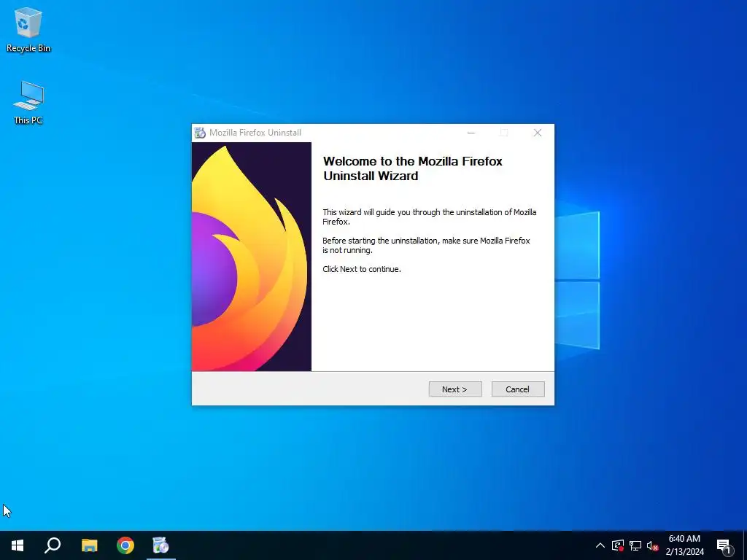
Task: Open the clock showing 6:40 AM
Action: [x=684, y=545]
